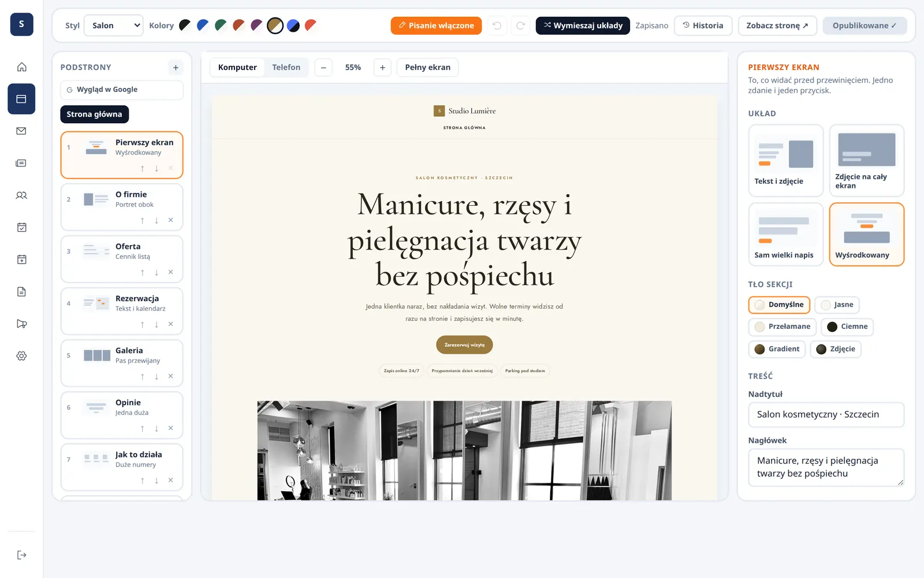The image size is (924, 578).
Task: Open the calendar checkmark icon in sidebar
Action: coord(21,228)
